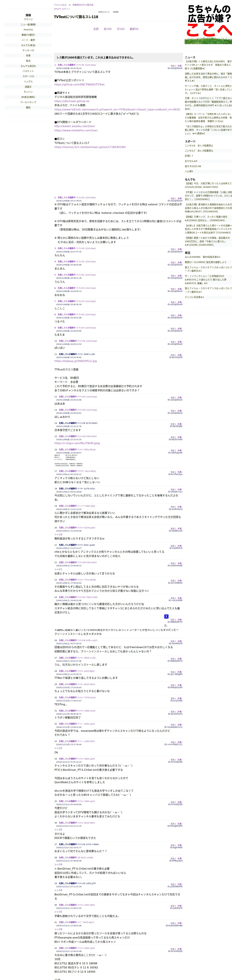Open ハングル board in the sidebar
232x980 pixels.
tap(28, 81)
